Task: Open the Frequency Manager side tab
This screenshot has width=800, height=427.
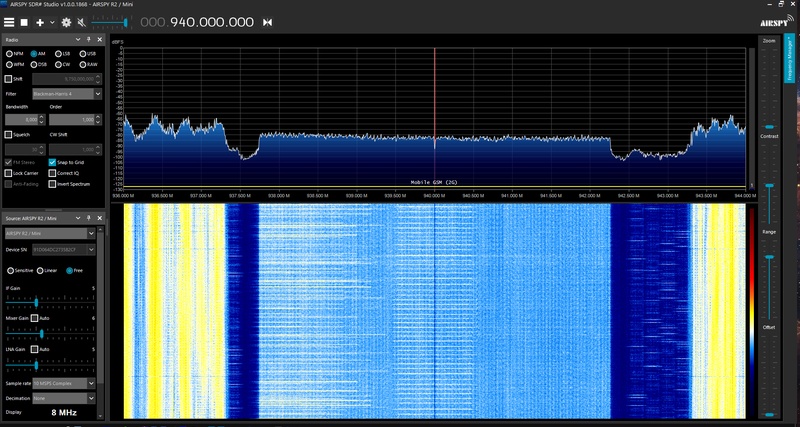Action: point(789,57)
